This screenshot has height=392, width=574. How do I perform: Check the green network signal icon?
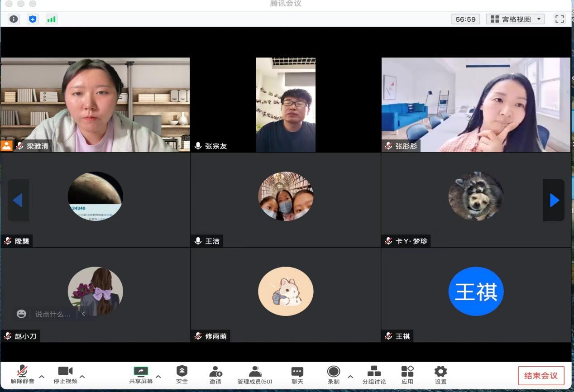52,19
